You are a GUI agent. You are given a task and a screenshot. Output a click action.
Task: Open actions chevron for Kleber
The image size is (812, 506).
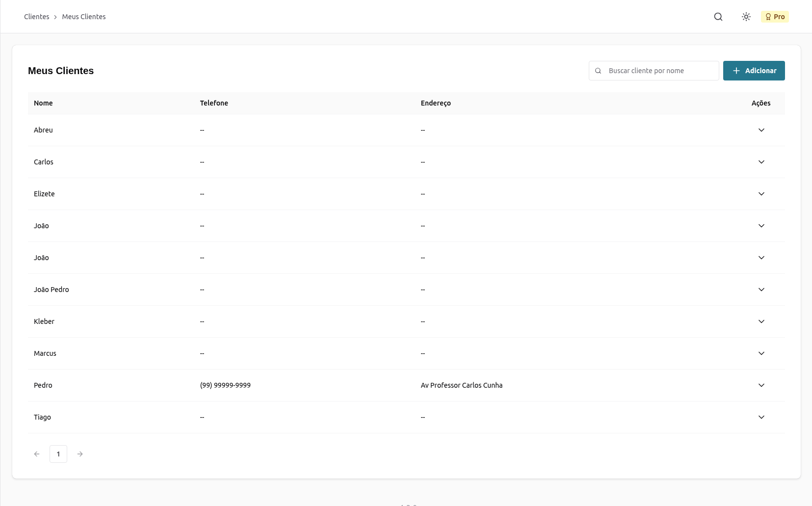[x=761, y=321]
